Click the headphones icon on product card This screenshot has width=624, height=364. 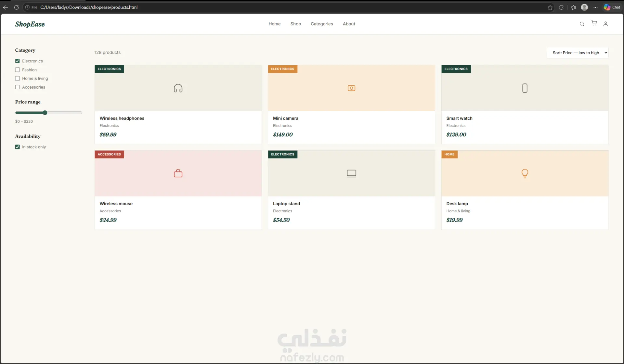tap(178, 88)
